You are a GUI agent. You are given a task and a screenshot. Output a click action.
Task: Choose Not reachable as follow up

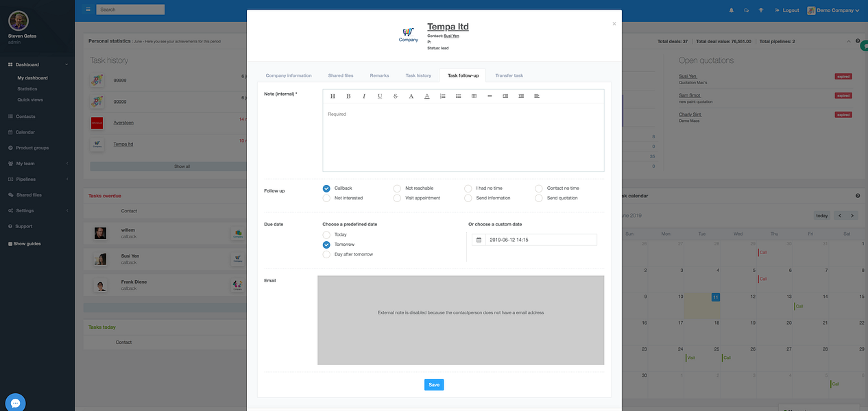(x=398, y=188)
